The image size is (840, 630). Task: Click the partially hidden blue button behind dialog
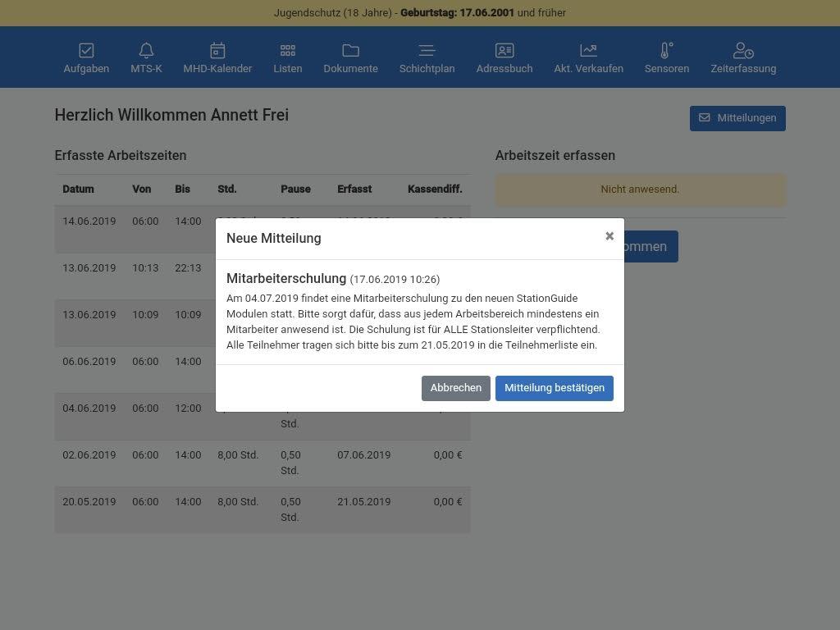coord(651,246)
